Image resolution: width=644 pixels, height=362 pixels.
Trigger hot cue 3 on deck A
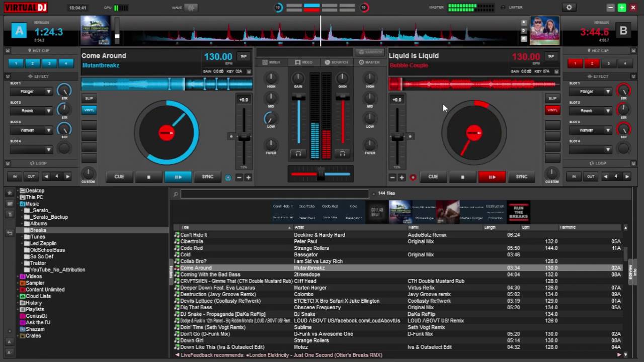pyautogui.click(x=49, y=63)
